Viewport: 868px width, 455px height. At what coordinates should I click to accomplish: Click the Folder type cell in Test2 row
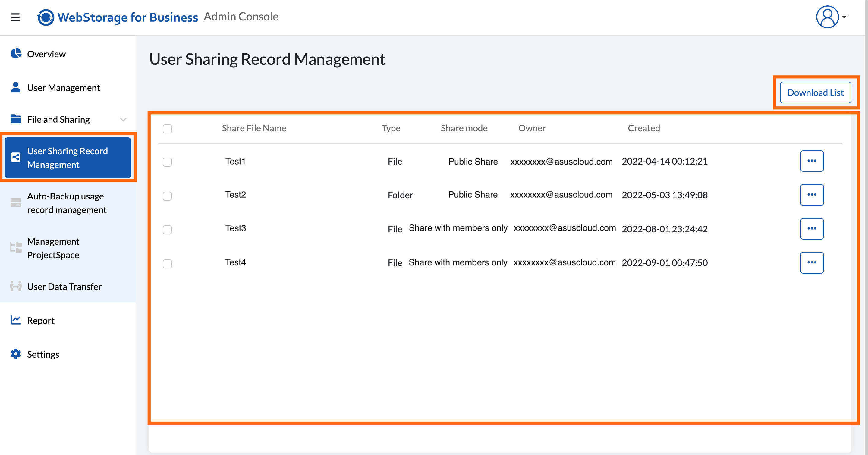pos(400,195)
